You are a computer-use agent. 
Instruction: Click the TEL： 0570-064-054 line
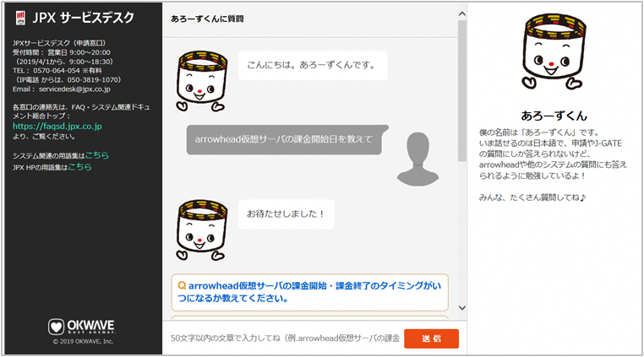[x=57, y=71]
